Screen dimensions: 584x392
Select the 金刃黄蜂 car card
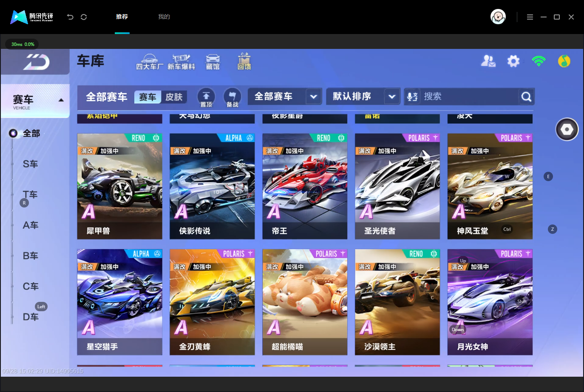click(212, 302)
